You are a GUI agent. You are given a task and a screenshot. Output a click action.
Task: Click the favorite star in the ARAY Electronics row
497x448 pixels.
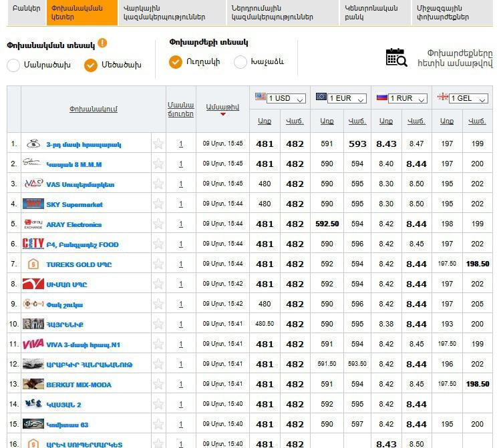(158, 224)
